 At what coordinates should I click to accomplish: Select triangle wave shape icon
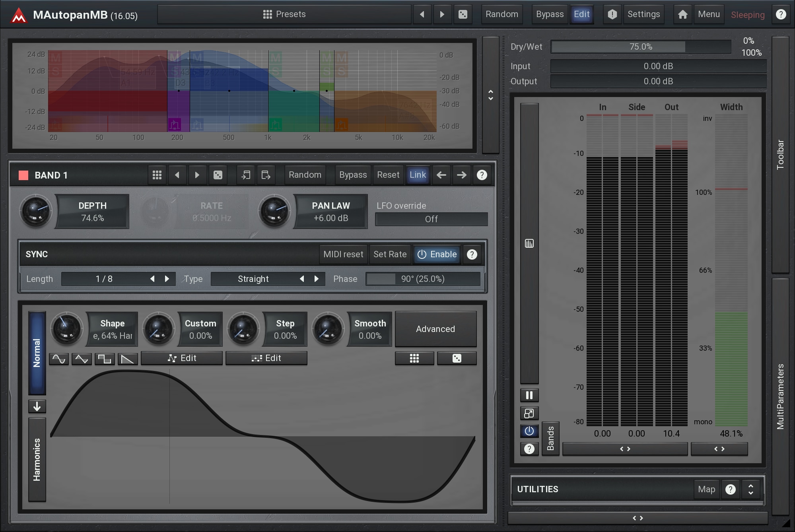[x=82, y=359]
